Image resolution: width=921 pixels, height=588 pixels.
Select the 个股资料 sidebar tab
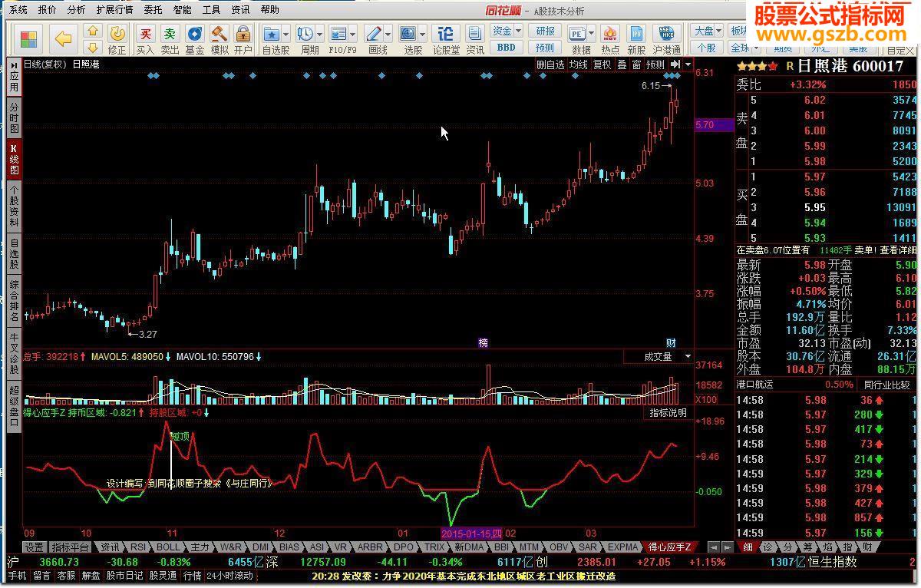[14, 206]
